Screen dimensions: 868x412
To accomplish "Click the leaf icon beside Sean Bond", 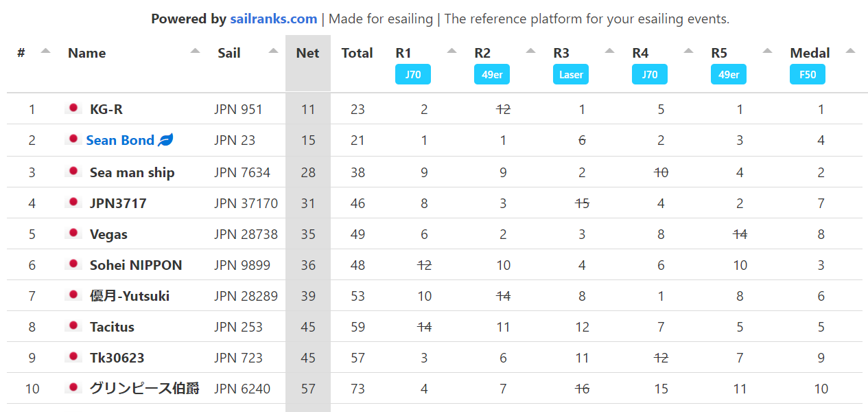I will click(x=165, y=140).
